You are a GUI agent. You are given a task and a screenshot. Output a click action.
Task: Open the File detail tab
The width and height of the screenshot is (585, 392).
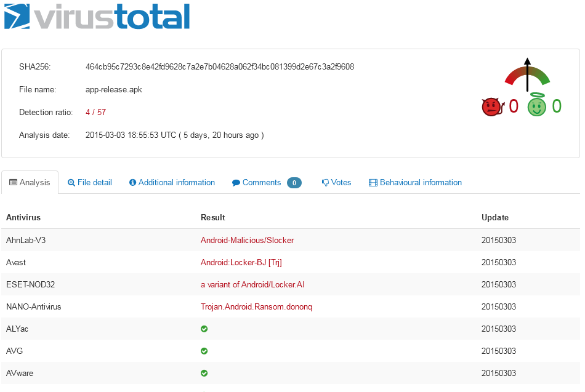(90, 182)
